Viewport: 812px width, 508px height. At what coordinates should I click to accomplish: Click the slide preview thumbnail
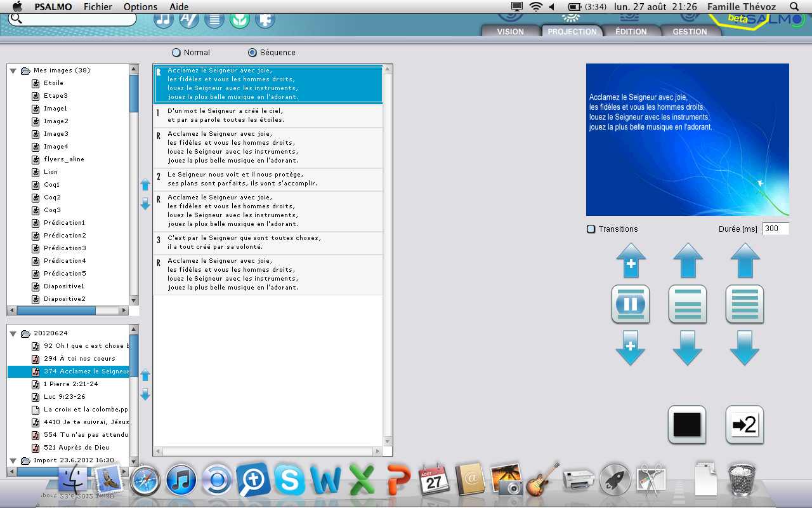tap(688, 140)
